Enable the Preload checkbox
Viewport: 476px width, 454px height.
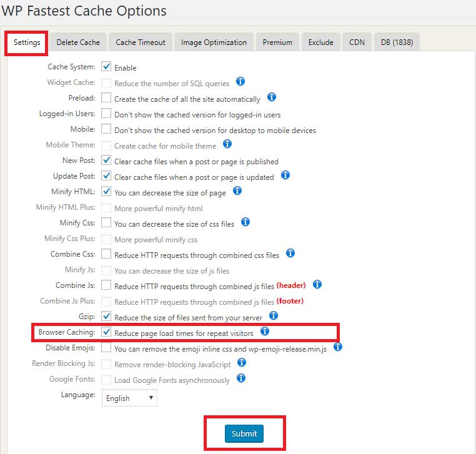click(x=106, y=98)
